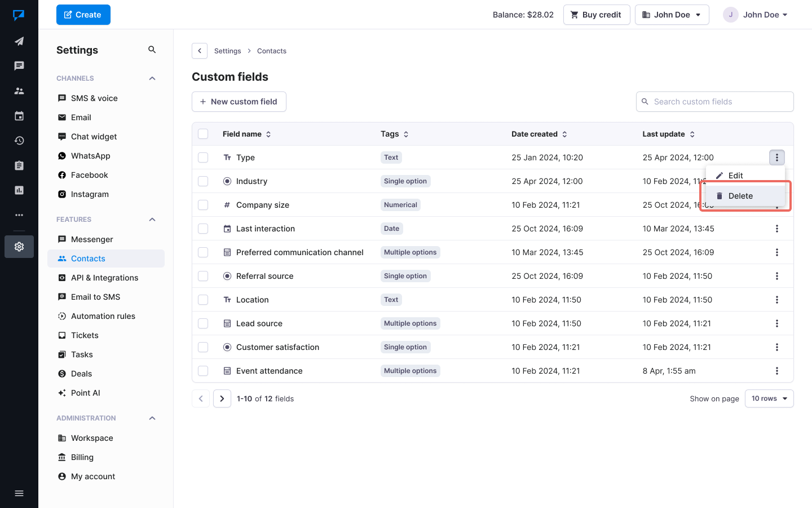Click the search icon beside Settings heading
The height and width of the screenshot is (508, 812).
click(x=152, y=50)
